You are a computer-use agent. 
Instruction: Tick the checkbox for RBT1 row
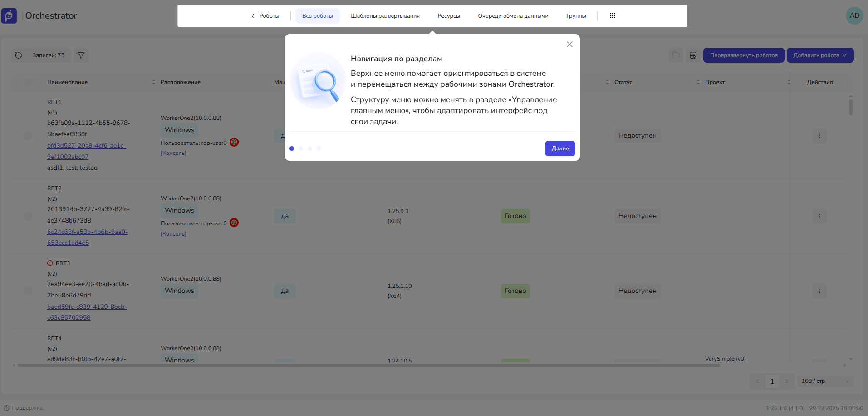(28, 135)
